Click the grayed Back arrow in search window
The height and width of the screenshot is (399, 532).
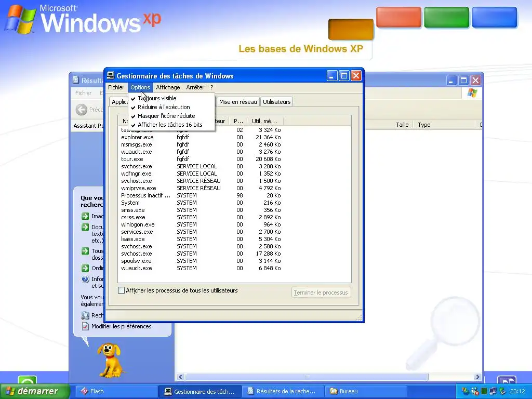[x=82, y=110]
